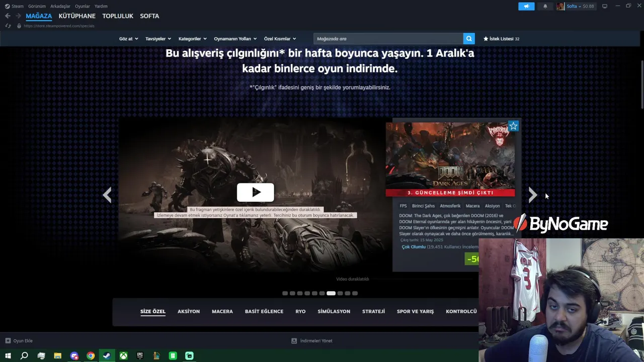Select the SPOR VE YARIŞ category tab

(415, 311)
